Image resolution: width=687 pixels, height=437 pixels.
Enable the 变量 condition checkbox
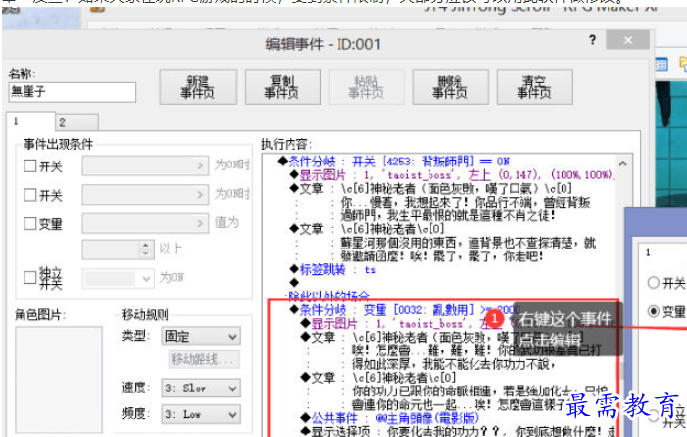tap(30, 223)
